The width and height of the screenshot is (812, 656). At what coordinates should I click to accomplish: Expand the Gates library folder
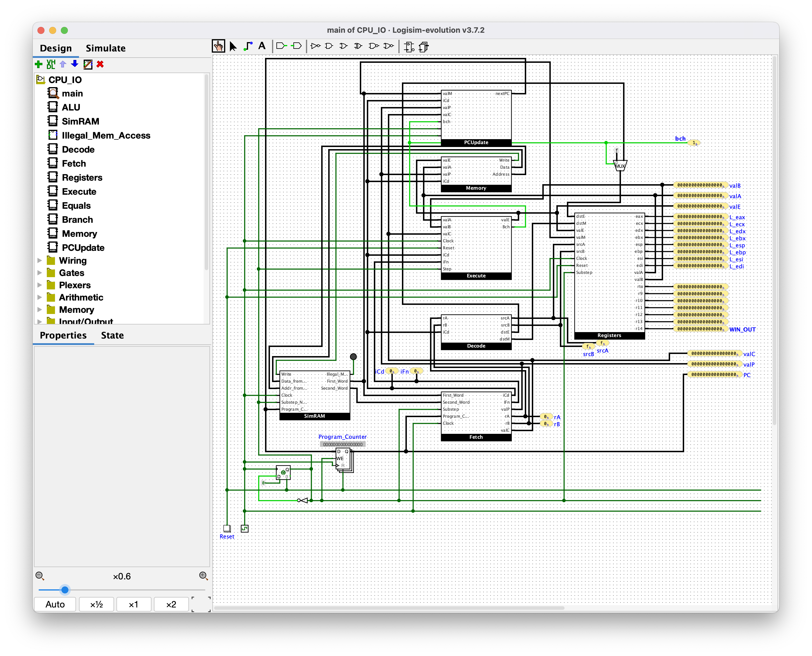point(40,273)
